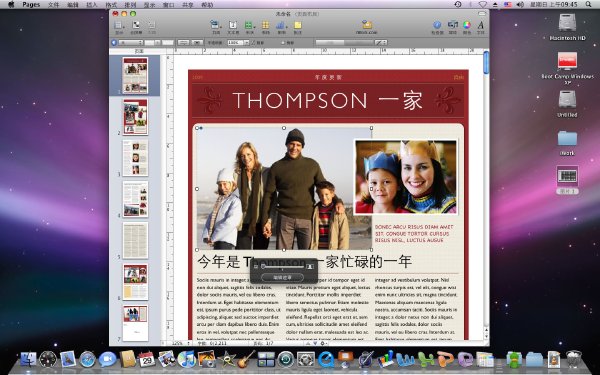The image size is (600, 375).
Task: Click the 今年是 headline text
Action: click(305, 262)
